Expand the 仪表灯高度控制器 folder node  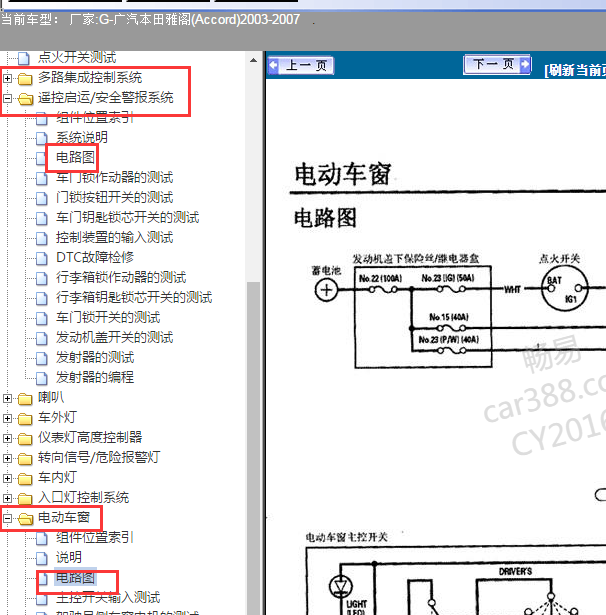pos(7,438)
